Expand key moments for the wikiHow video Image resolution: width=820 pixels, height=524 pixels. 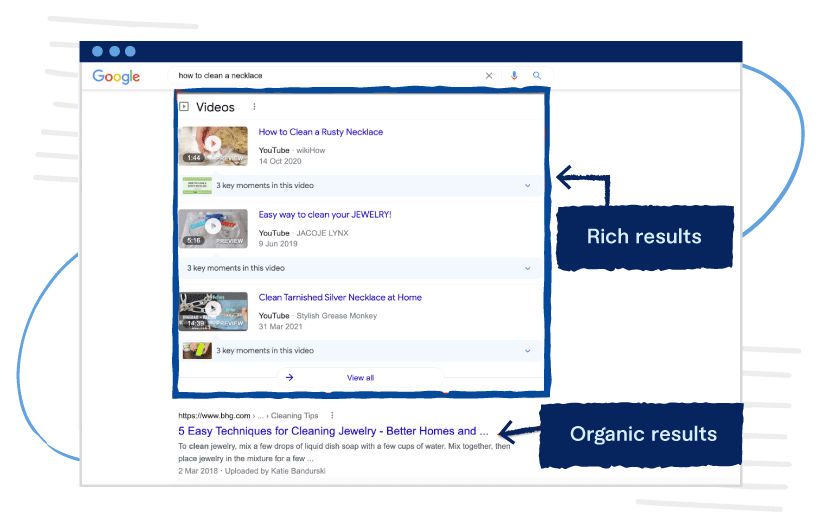tap(528, 186)
